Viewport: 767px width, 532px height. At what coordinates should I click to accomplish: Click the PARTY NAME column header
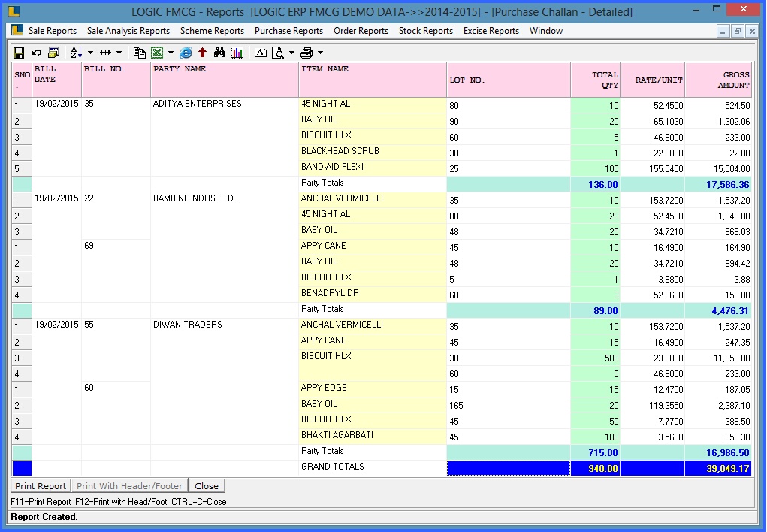click(225, 80)
